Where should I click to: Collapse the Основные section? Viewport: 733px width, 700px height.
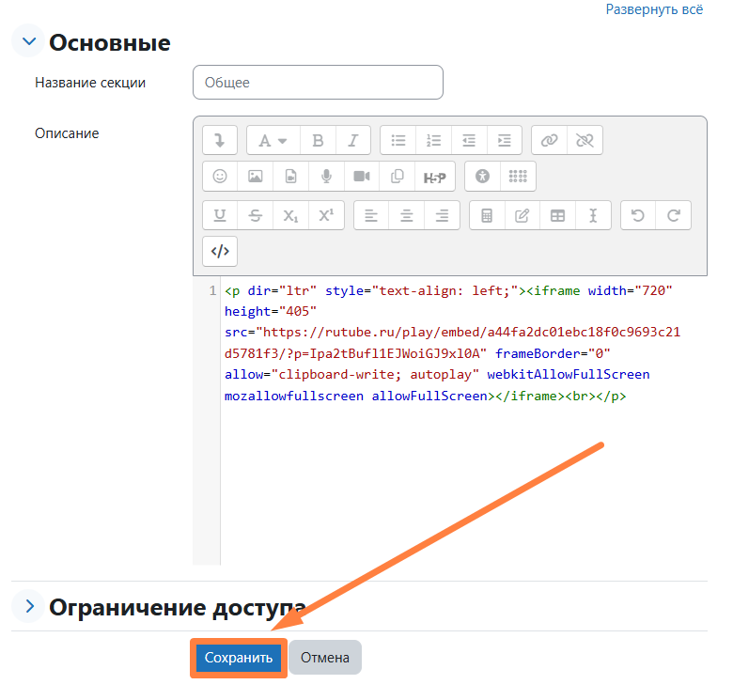point(29,42)
